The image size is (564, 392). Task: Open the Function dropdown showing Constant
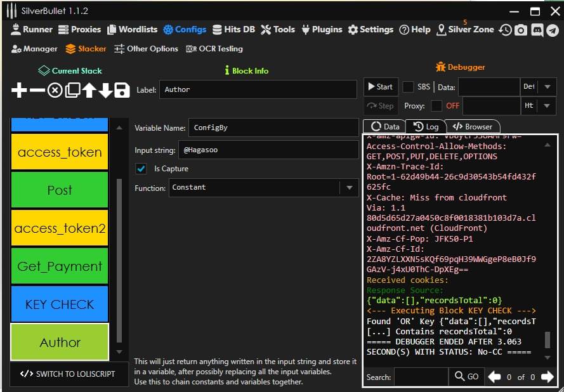point(348,188)
